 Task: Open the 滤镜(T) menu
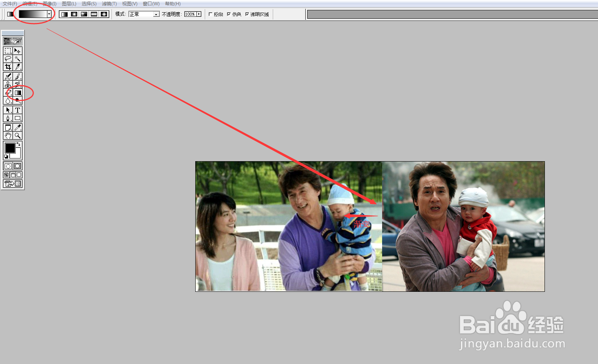[109, 4]
